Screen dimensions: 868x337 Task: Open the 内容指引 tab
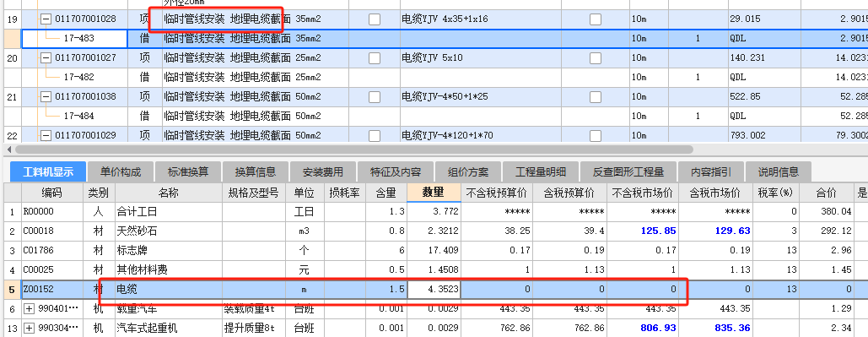click(x=711, y=171)
